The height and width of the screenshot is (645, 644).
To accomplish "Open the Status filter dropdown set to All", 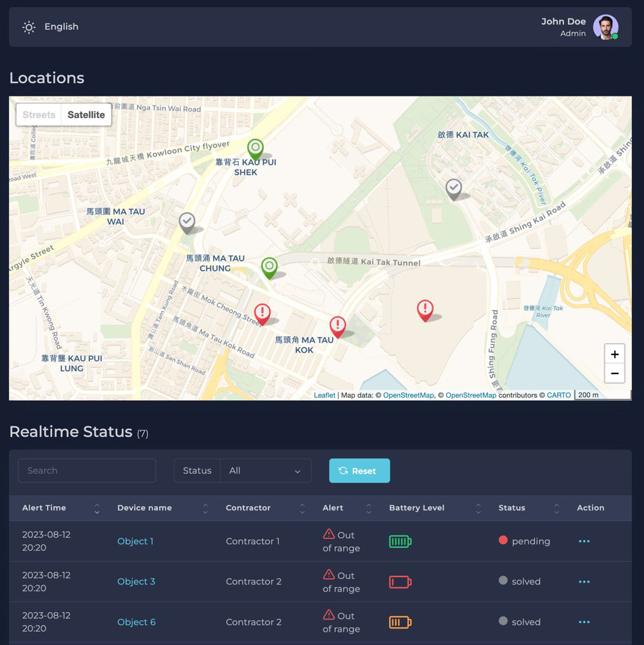I will click(x=266, y=471).
